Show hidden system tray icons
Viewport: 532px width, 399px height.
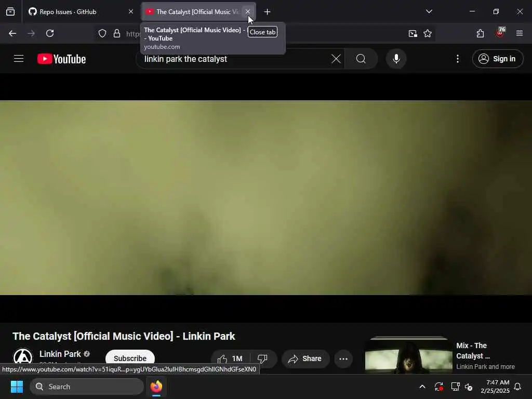tap(422, 387)
